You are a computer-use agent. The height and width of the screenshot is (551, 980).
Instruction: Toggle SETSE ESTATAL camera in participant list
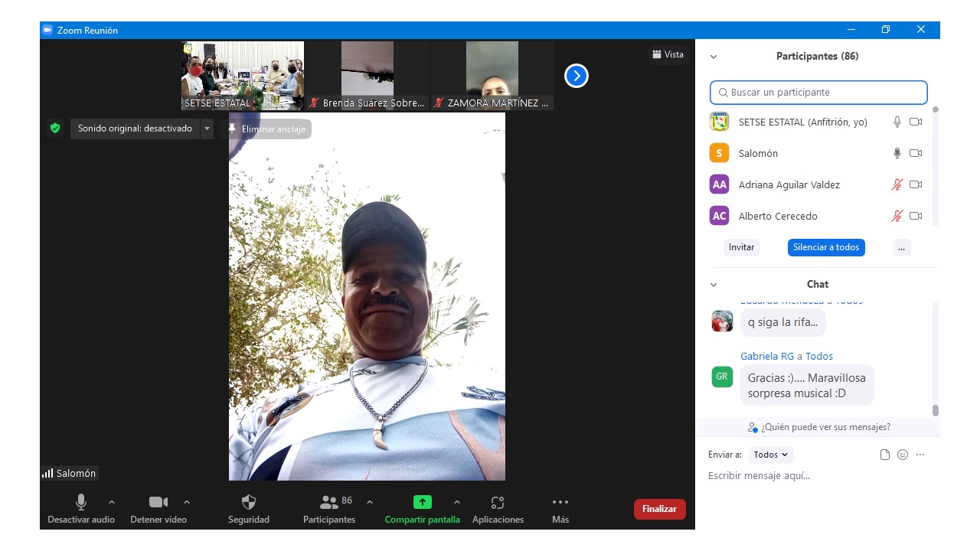click(916, 122)
